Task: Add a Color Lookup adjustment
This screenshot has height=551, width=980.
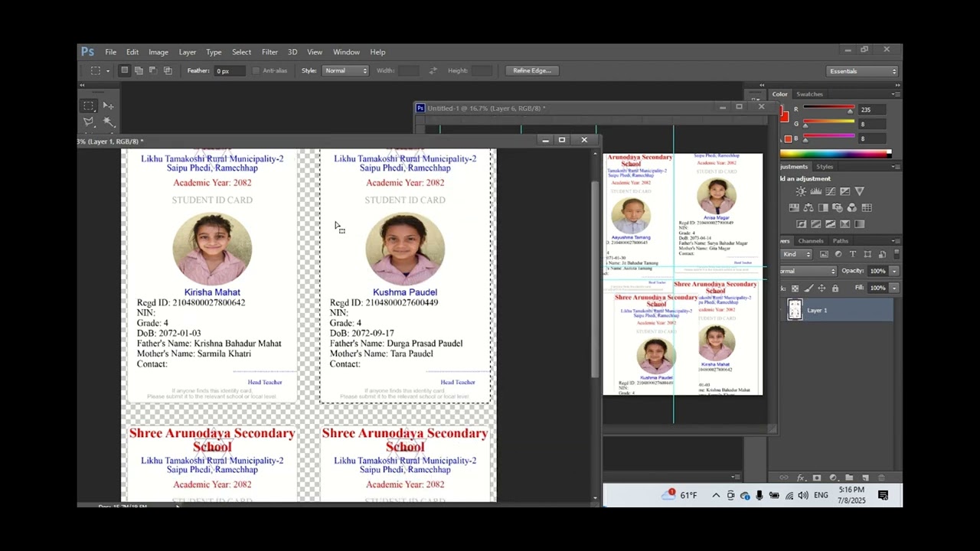Action: coord(867,207)
